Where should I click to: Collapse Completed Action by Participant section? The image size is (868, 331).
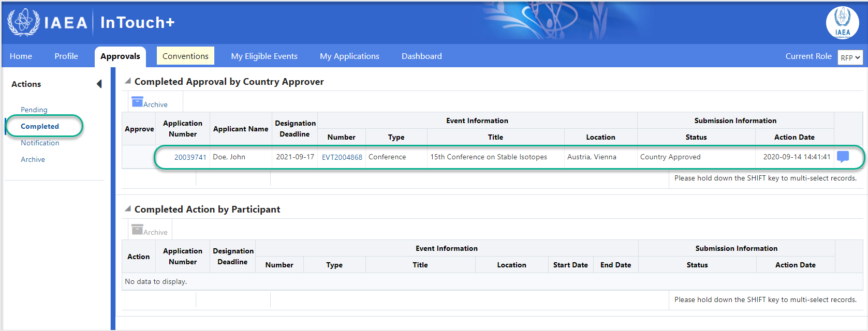(127, 209)
